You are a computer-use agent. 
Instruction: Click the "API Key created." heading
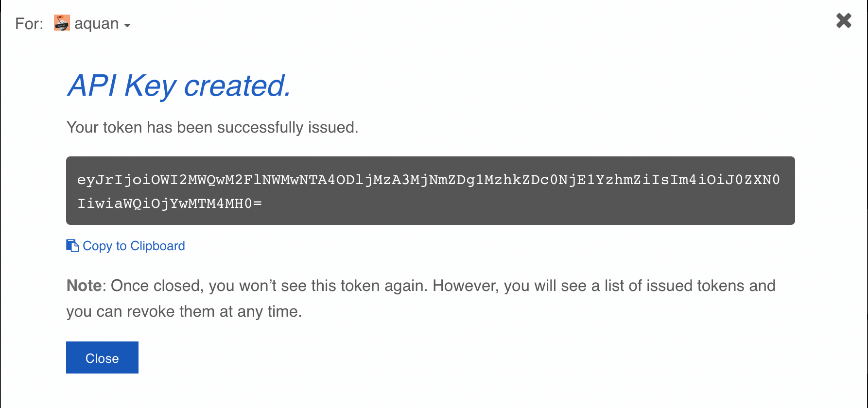[179, 86]
